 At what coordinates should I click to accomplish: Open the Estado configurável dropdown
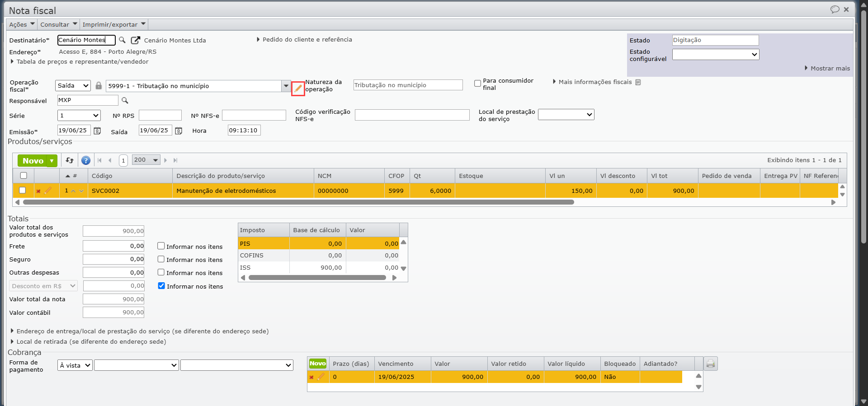(716, 55)
